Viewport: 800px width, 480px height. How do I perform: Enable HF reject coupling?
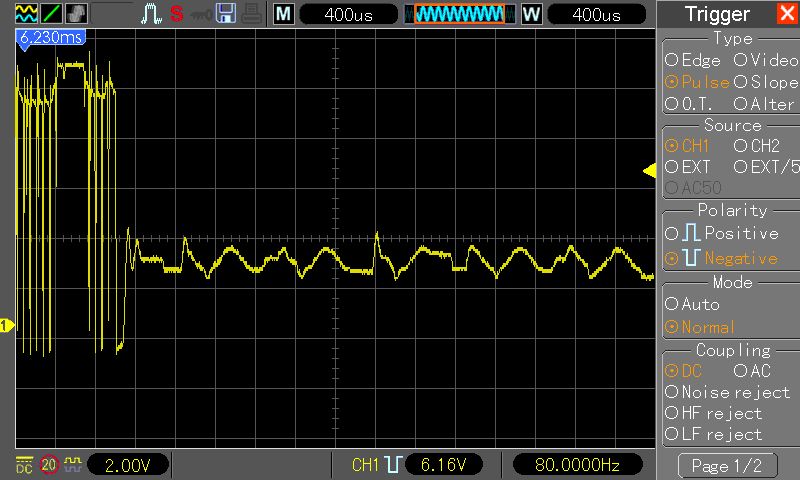coord(714,413)
